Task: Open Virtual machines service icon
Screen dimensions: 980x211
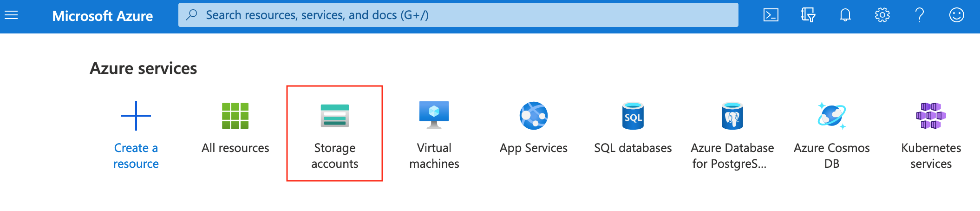Action: [434, 115]
